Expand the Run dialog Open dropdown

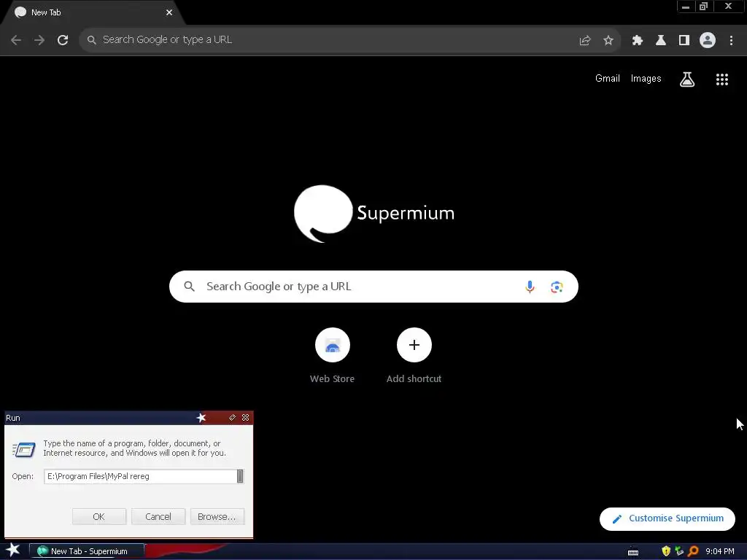coord(240,476)
